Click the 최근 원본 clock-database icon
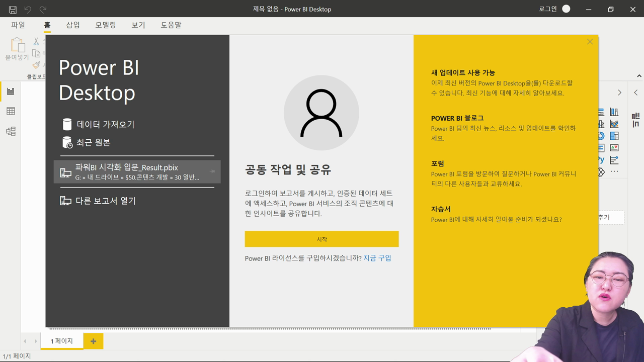644x362 pixels. (x=67, y=142)
